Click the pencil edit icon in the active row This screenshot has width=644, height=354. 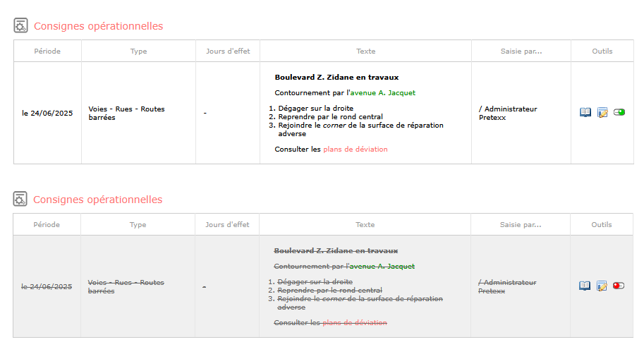click(x=602, y=112)
